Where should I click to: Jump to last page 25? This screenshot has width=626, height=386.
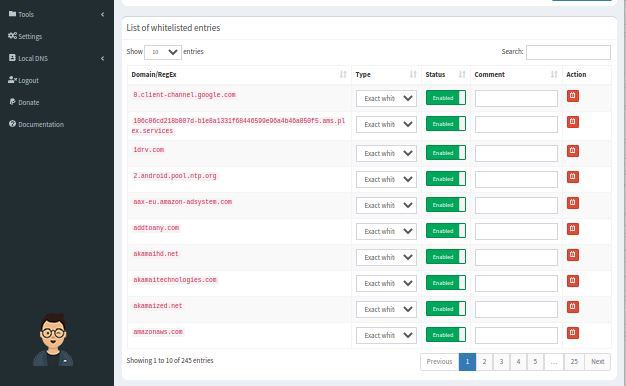click(574, 362)
